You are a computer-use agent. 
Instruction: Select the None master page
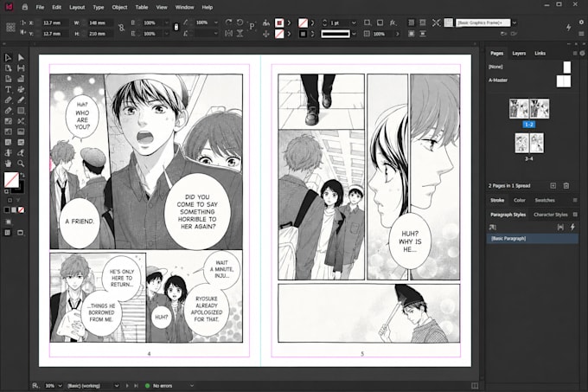click(x=529, y=67)
